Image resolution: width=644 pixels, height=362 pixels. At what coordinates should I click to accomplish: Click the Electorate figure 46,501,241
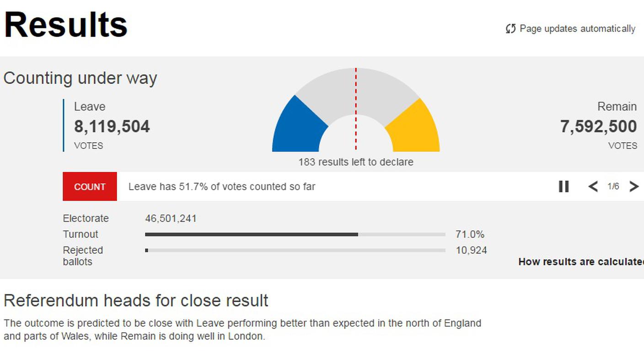[171, 218]
